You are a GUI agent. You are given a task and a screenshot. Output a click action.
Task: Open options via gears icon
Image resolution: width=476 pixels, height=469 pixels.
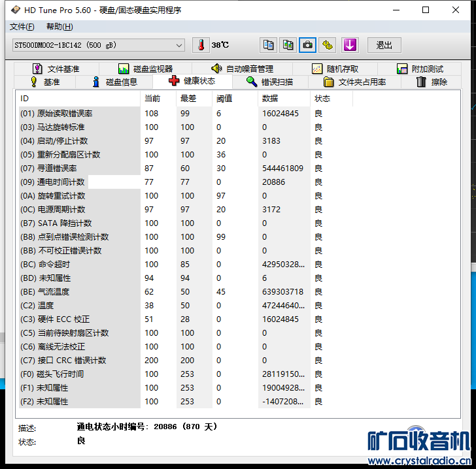327,45
